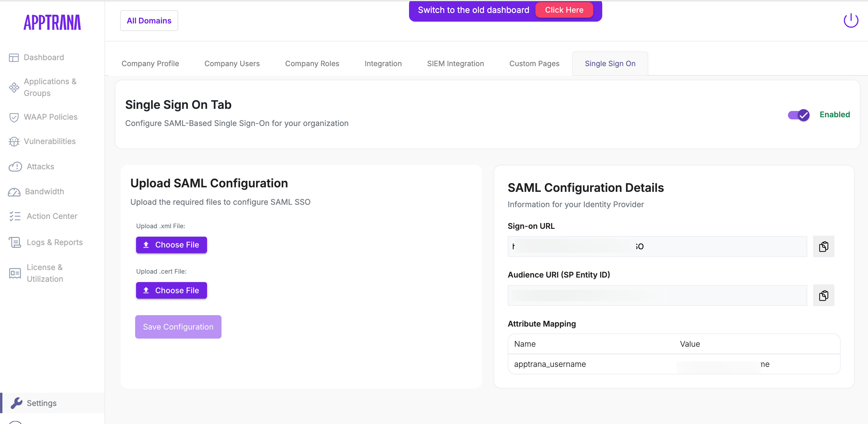Click the Attacks cloud alert icon
This screenshot has height=424, width=868.
(x=15, y=166)
